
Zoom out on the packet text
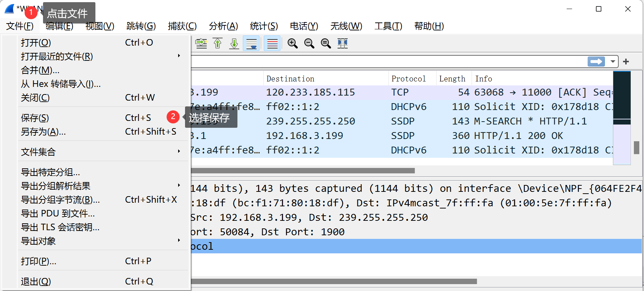click(309, 43)
